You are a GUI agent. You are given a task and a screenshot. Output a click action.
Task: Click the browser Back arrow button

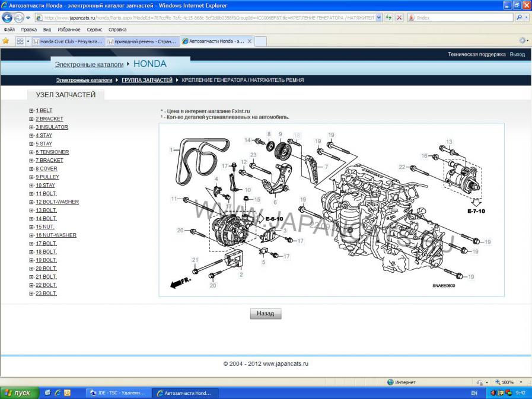pyautogui.click(x=7, y=17)
